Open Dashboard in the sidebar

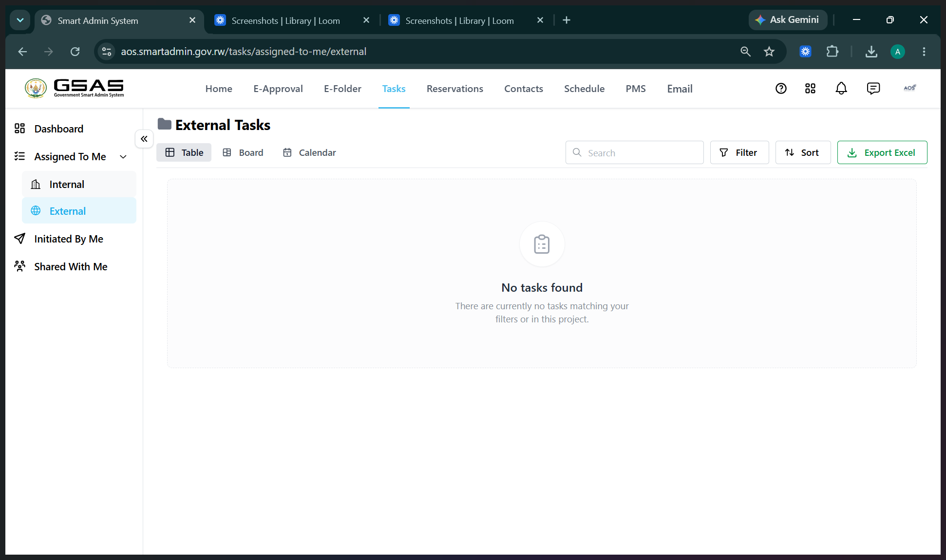58,129
